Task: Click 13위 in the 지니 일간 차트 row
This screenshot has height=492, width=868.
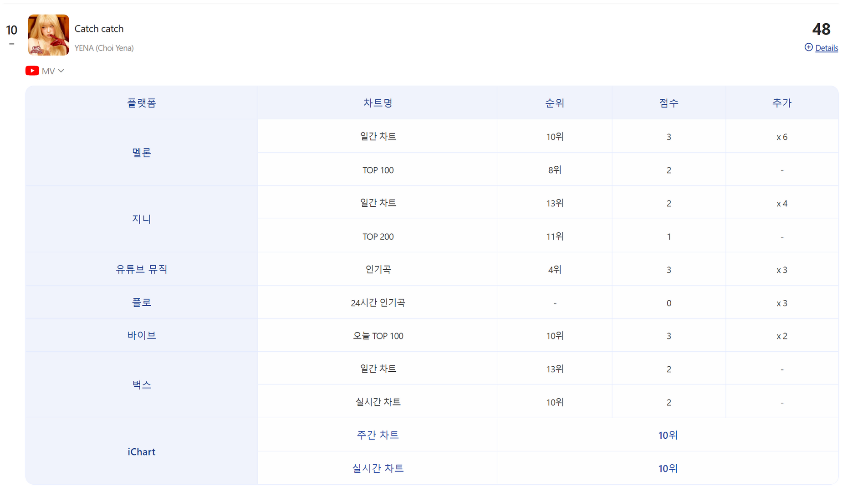Action: (x=555, y=203)
